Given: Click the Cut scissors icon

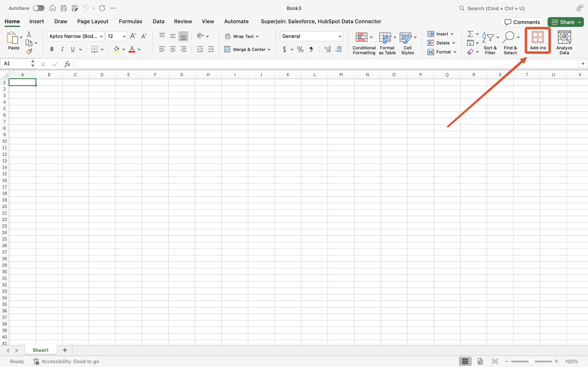Looking at the screenshot, I should [x=29, y=34].
